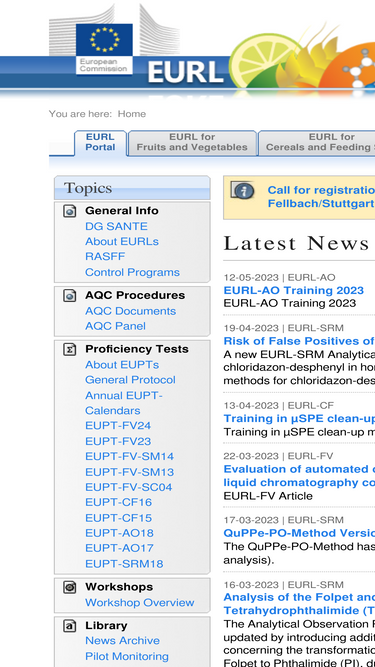375x667 pixels.
Task: Open the About EURLs link
Action: tap(122, 242)
